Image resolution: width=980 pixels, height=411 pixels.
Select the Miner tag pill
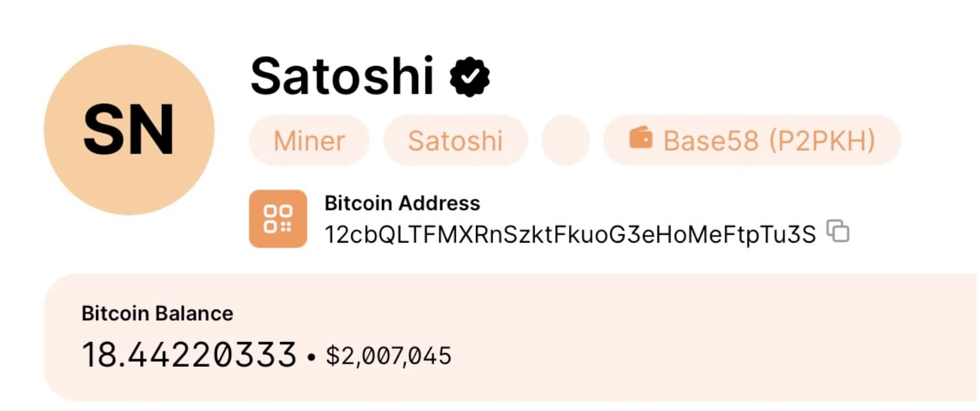309,141
